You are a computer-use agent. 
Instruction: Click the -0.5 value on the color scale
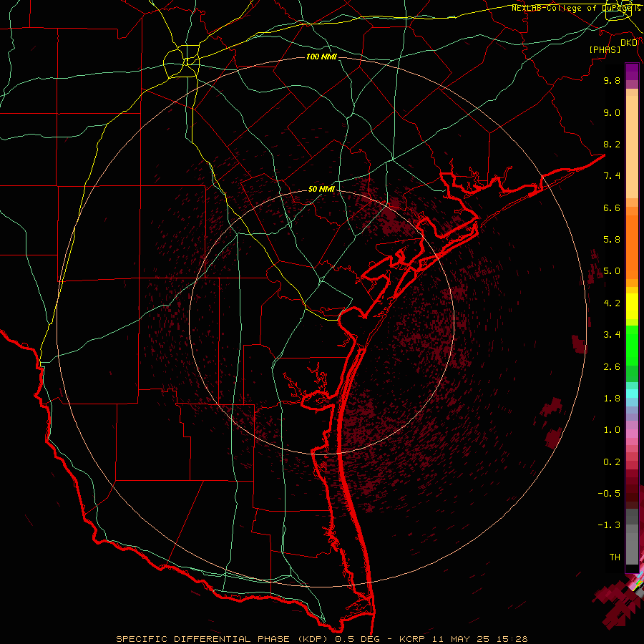tap(609, 494)
